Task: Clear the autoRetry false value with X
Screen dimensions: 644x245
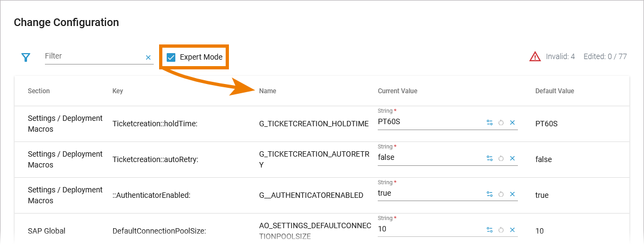Action: point(512,158)
